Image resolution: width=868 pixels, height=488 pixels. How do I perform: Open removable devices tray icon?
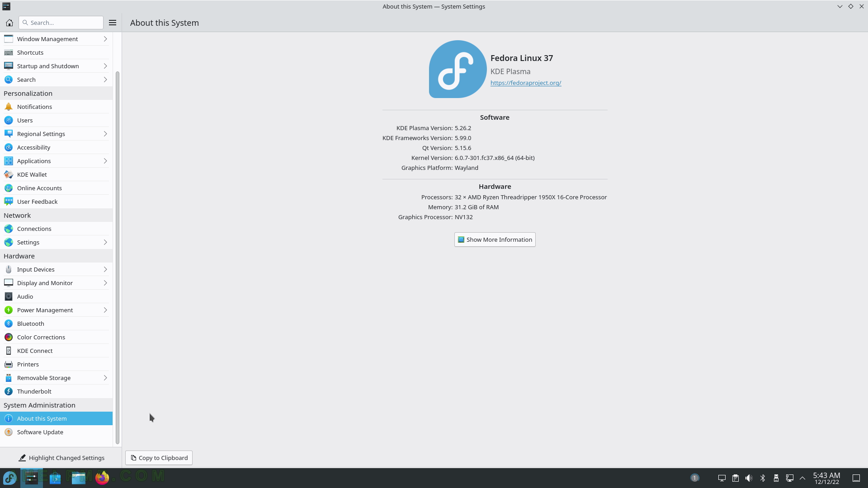click(776, 478)
